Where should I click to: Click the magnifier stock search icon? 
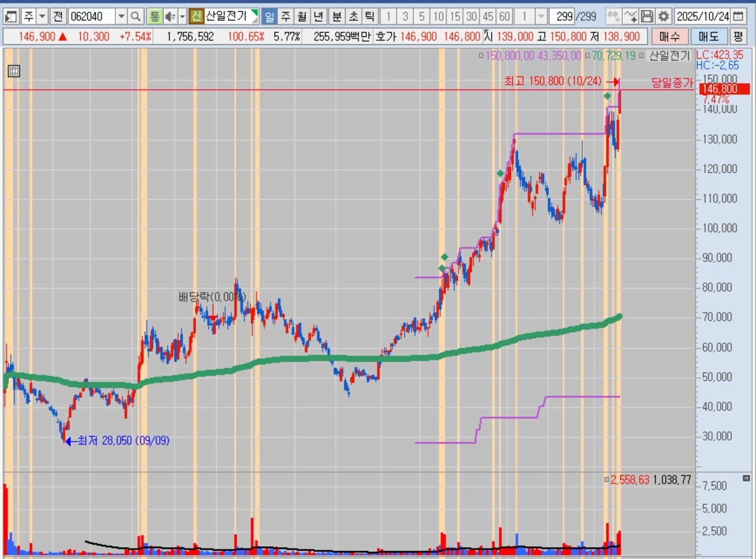(135, 16)
